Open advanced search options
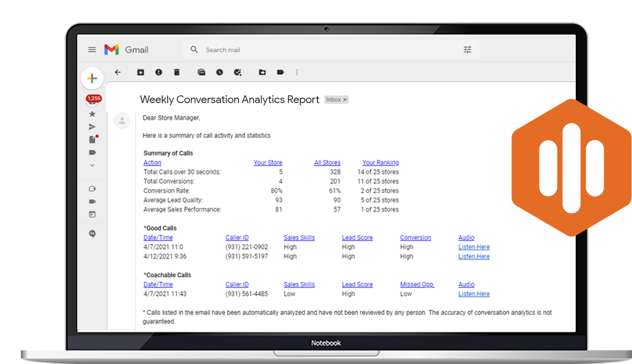The width and height of the screenshot is (632, 364). (468, 49)
